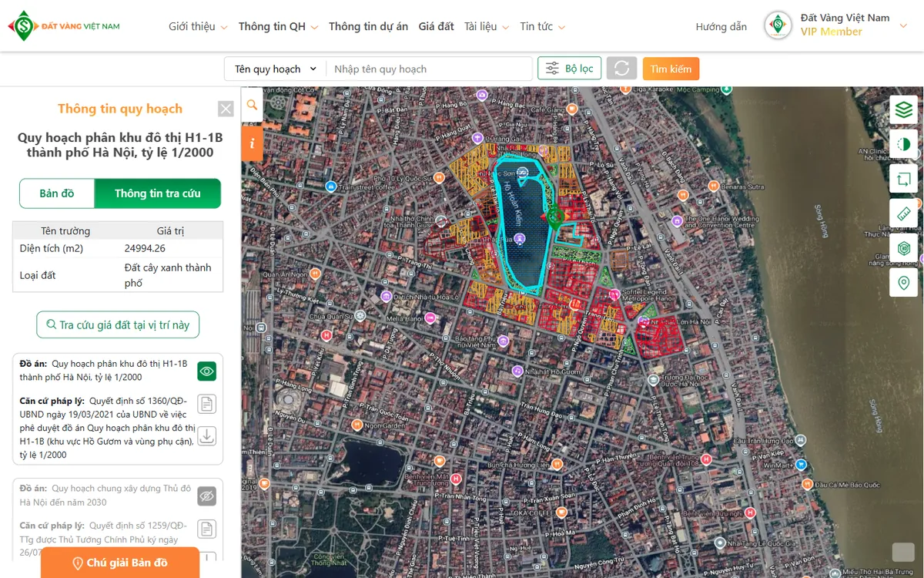Select the area selection frame tool
This screenshot has height=578, width=924.
point(904,179)
